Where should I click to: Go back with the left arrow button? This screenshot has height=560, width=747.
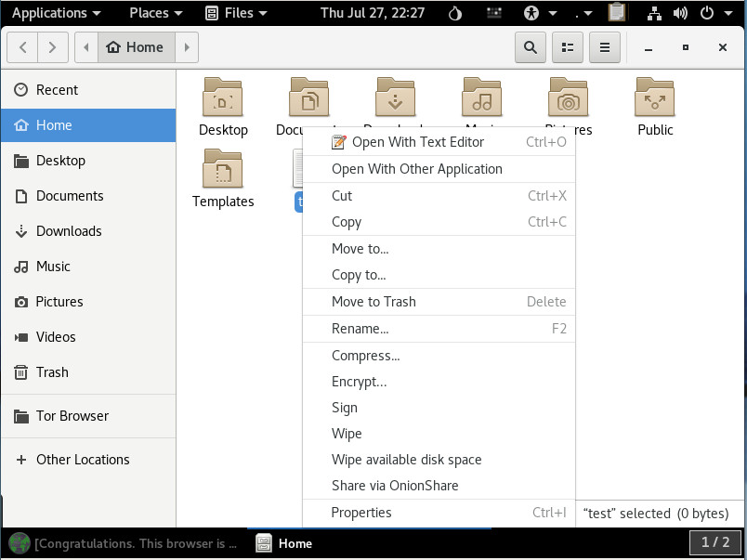(23, 47)
